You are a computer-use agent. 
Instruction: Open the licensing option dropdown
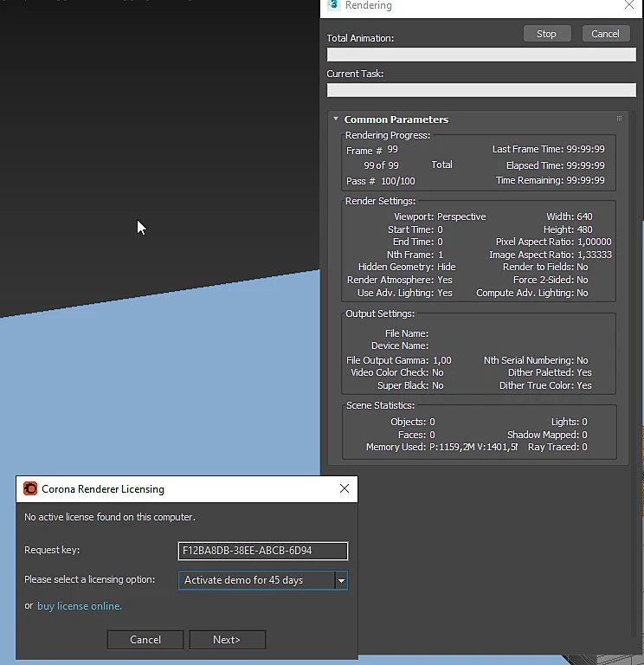point(341,580)
